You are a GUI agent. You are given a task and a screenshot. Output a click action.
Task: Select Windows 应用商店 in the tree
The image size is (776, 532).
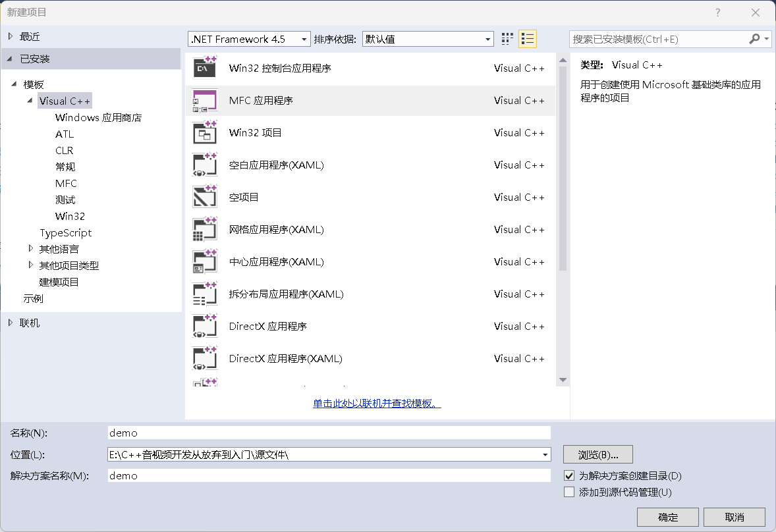coord(99,118)
